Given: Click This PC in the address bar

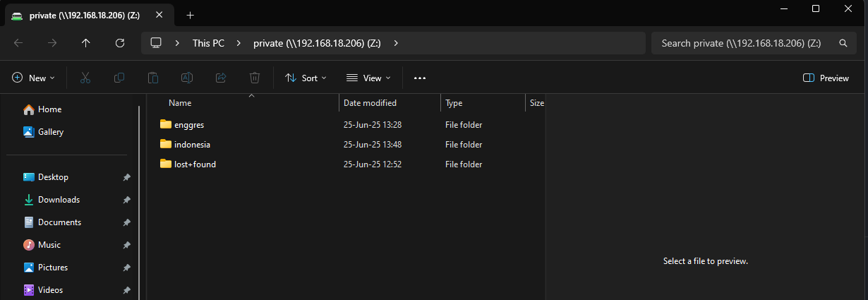Looking at the screenshot, I should (x=208, y=43).
